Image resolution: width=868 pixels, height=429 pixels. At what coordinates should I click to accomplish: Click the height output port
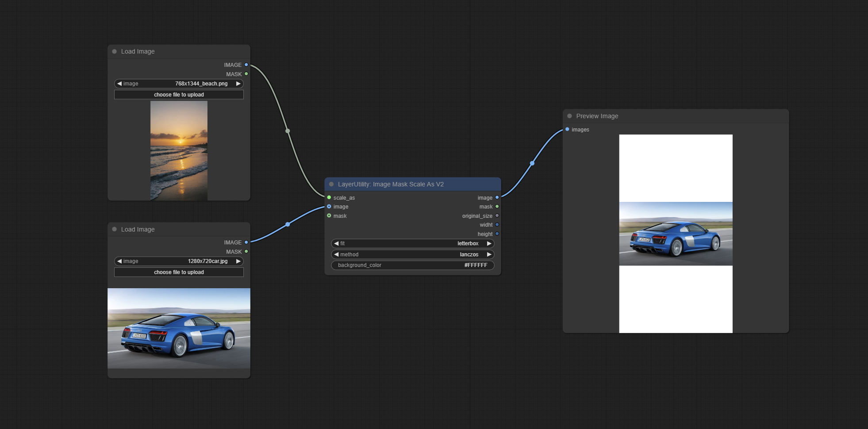point(497,234)
